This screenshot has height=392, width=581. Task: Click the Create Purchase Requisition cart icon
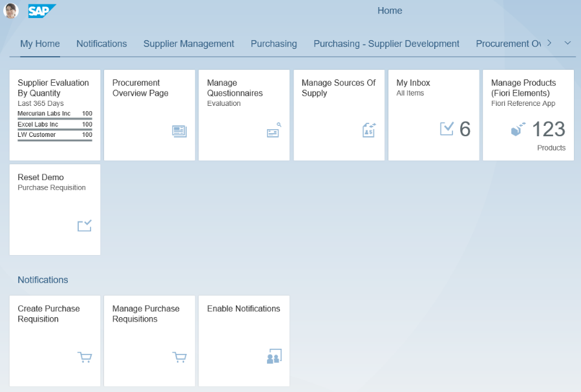(x=85, y=357)
